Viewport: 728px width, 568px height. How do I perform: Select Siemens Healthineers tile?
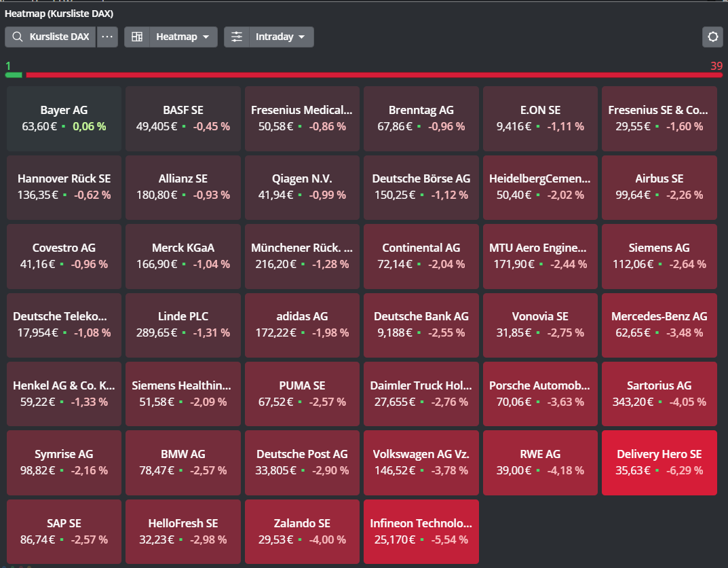[x=183, y=394]
